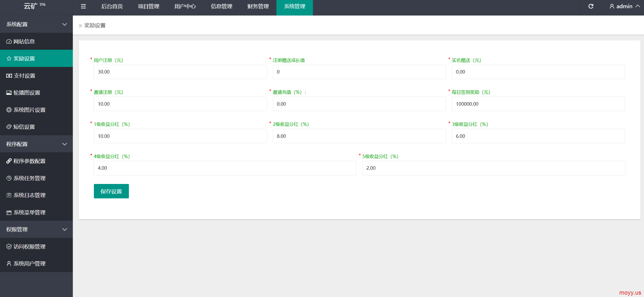The image size is (644, 297).
Task: Go to 短信设置 page
Action: click(x=36, y=127)
